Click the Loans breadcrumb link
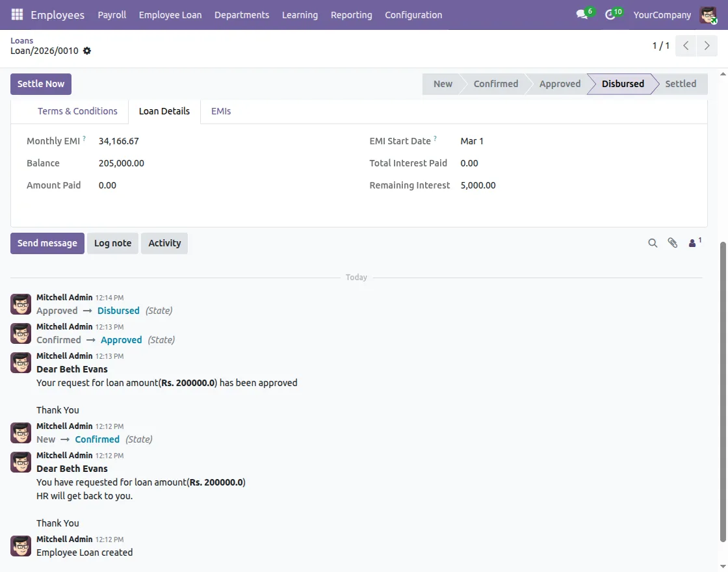 coord(21,40)
